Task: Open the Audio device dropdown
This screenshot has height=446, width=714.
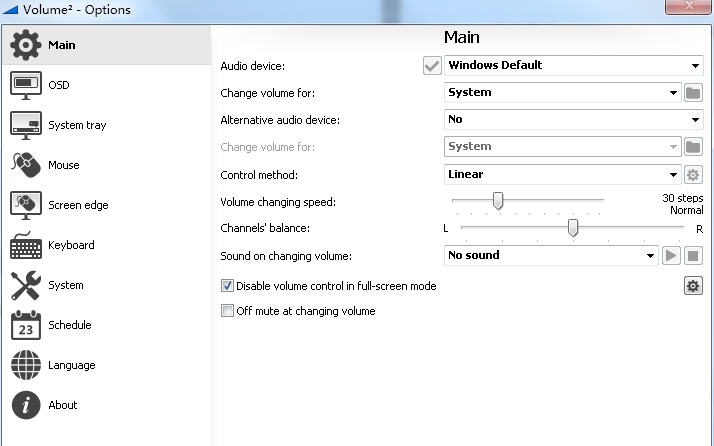Action: click(x=573, y=65)
